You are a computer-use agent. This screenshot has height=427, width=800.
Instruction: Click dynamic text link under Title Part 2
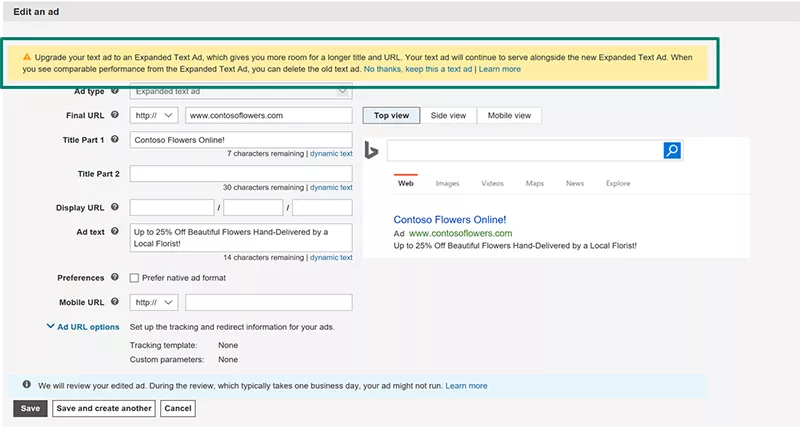coord(331,187)
